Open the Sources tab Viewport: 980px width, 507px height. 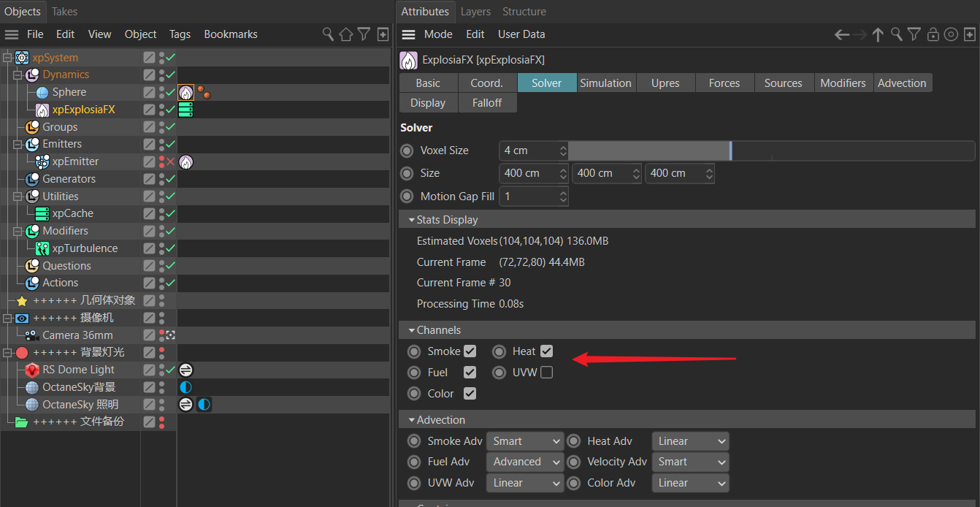coord(784,83)
